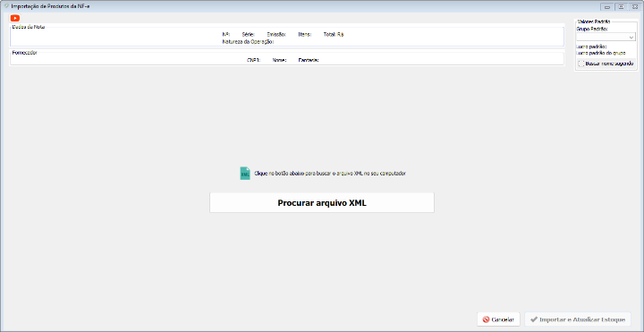This screenshot has height=332, width=644.
Task: Click the Série label
Action: (249, 35)
